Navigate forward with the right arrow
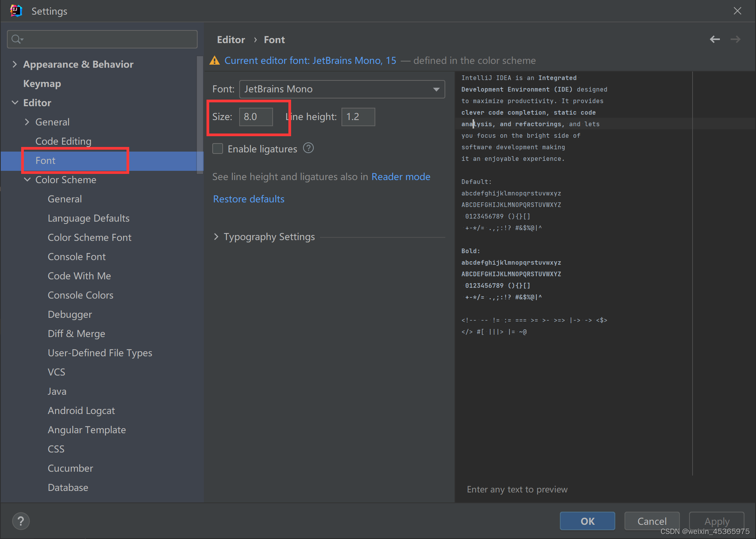Viewport: 756px width, 539px height. (735, 39)
